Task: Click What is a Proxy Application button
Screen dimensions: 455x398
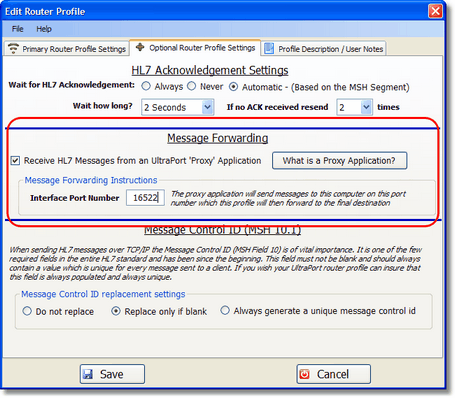Action: [339, 161]
